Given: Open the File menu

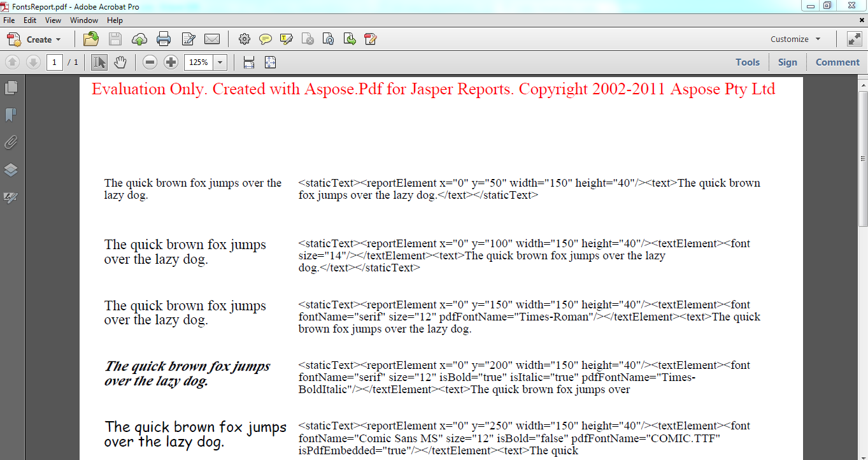Looking at the screenshot, I should point(9,20).
